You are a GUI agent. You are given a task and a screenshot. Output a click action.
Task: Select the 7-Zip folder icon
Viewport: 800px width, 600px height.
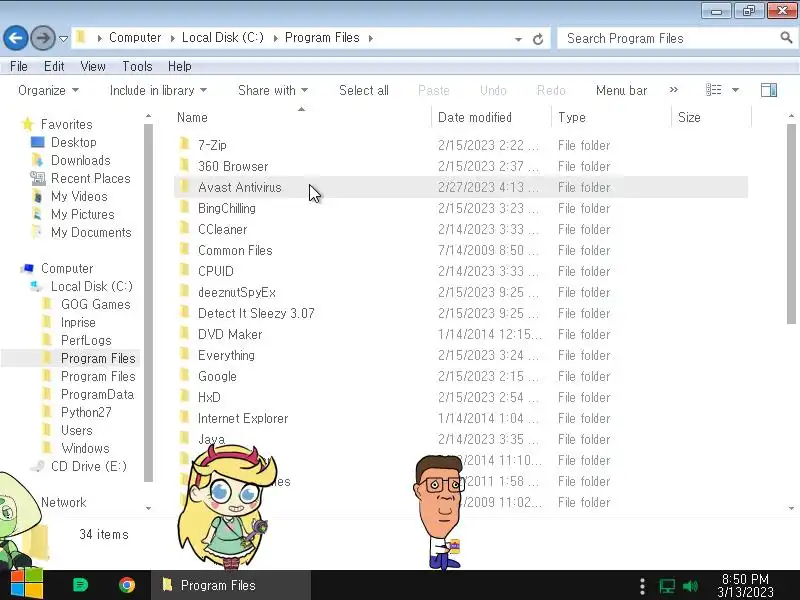point(185,144)
